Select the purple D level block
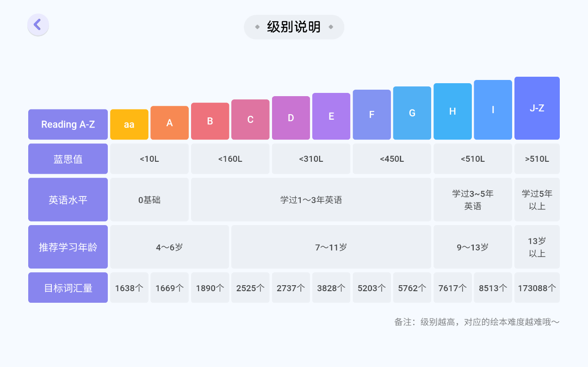The width and height of the screenshot is (588, 367). (x=291, y=118)
